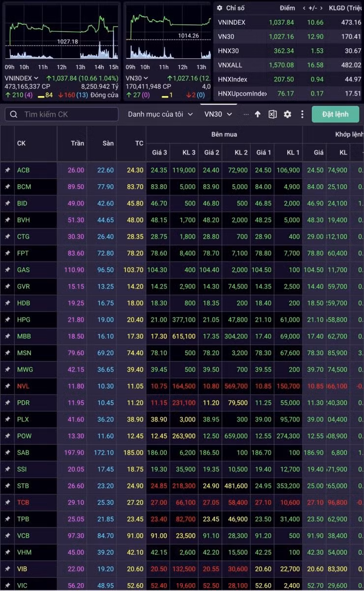Viewport: 364px width, 591px height.
Task: Sort by Sàn column header
Action: click(x=108, y=143)
